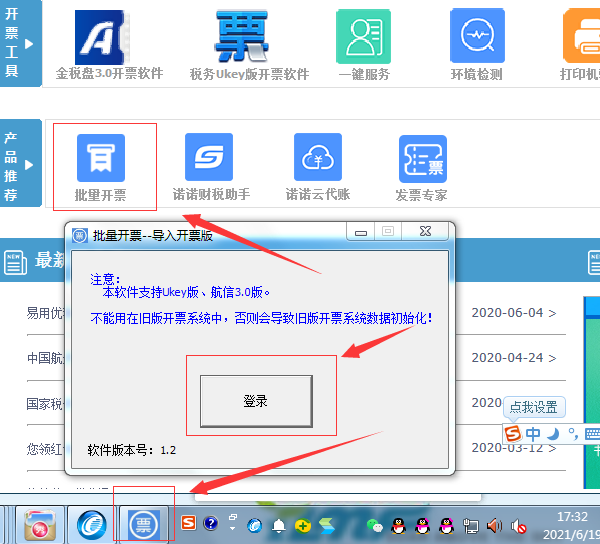Click the 票 app button in taskbar

click(x=143, y=524)
